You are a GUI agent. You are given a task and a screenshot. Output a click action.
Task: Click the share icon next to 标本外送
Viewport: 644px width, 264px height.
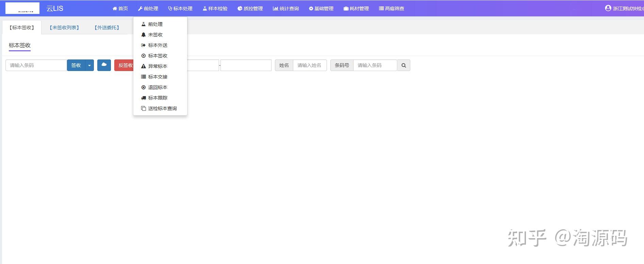144,45
